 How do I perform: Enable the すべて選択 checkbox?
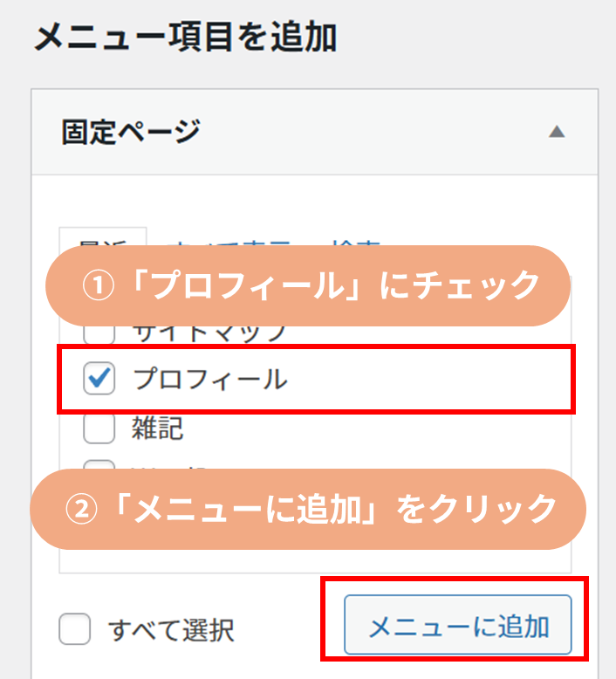[x=75, y=628]
